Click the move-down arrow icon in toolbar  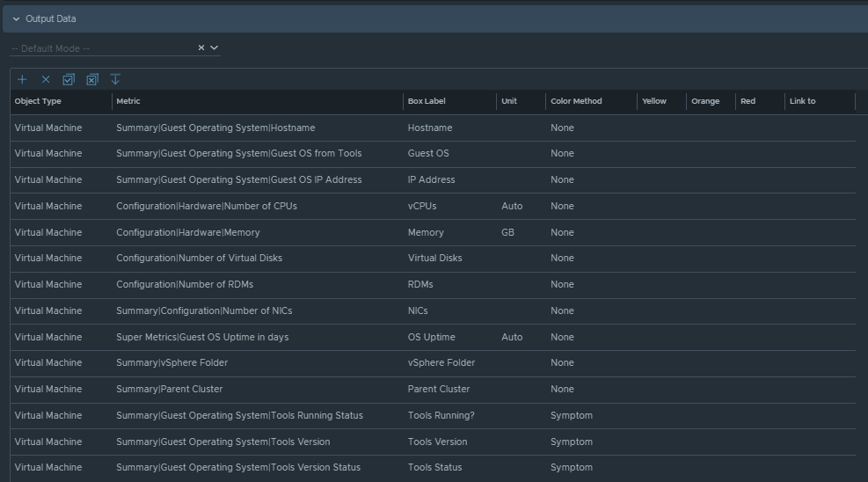click(x=115, y=80)
